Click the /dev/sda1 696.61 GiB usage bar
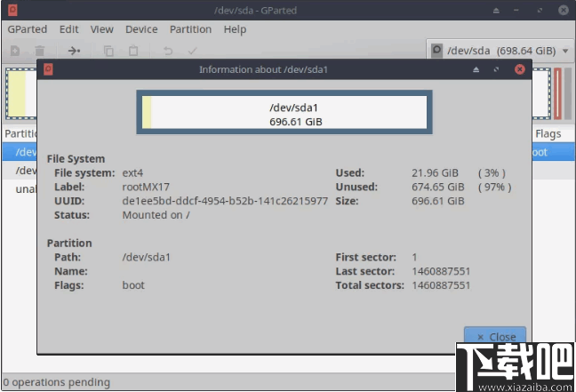This screenshot has height=392, width=576. click(x=284, y=112)
